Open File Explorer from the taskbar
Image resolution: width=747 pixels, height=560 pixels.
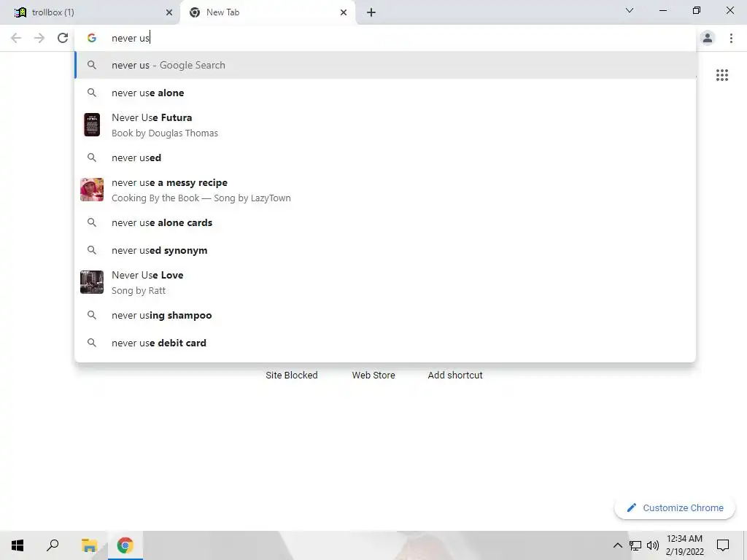(89, 545)
